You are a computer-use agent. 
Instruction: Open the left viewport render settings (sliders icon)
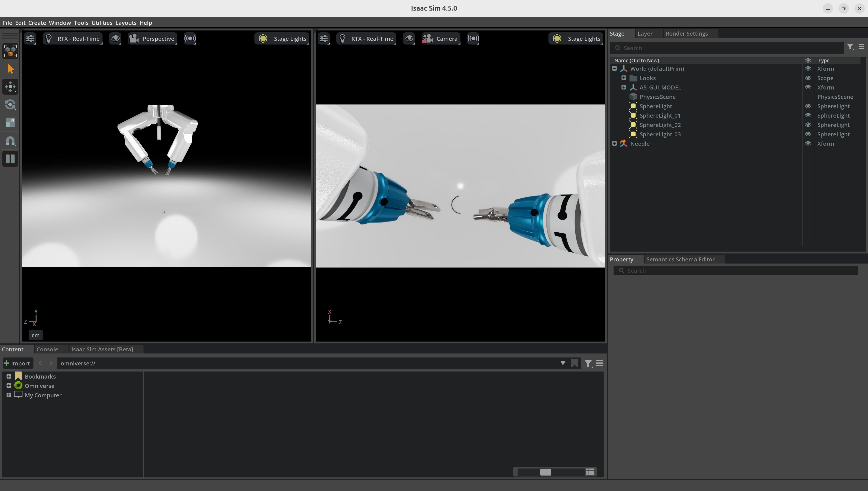[30, 38]
